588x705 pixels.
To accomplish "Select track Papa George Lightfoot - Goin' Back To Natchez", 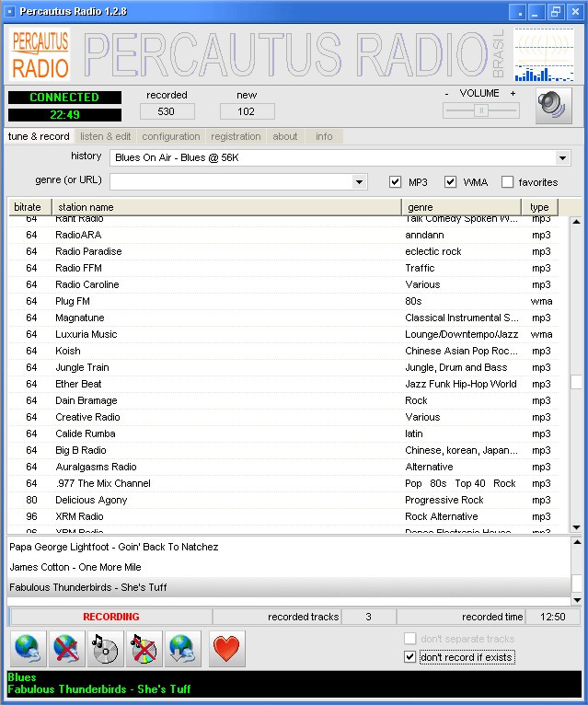I will point(290,547).
